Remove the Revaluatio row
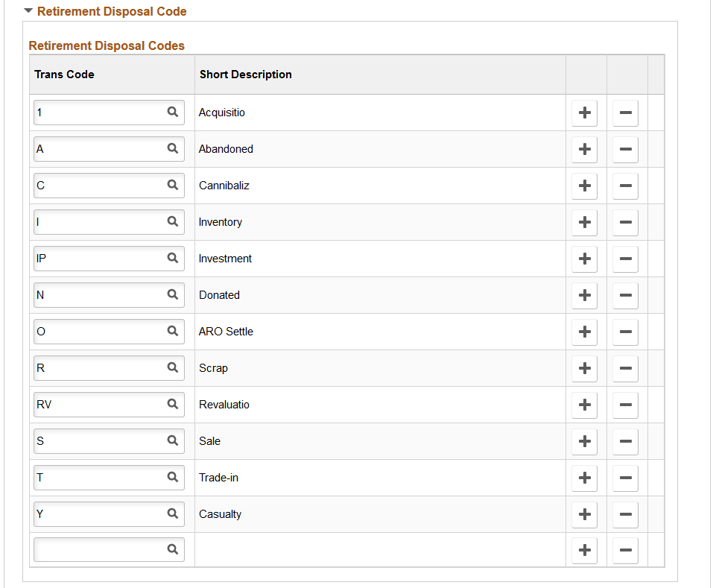The image size is (716, 588). [x=625, y=405]
